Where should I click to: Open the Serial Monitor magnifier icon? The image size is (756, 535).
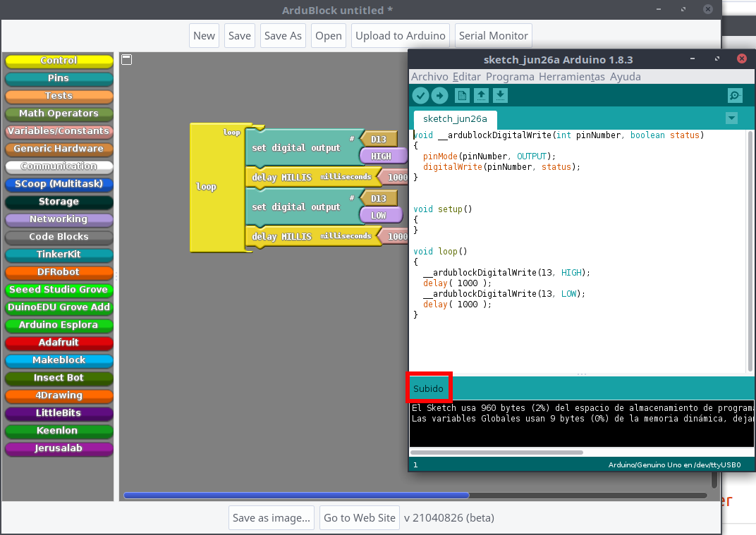click(x=735, y=96)
